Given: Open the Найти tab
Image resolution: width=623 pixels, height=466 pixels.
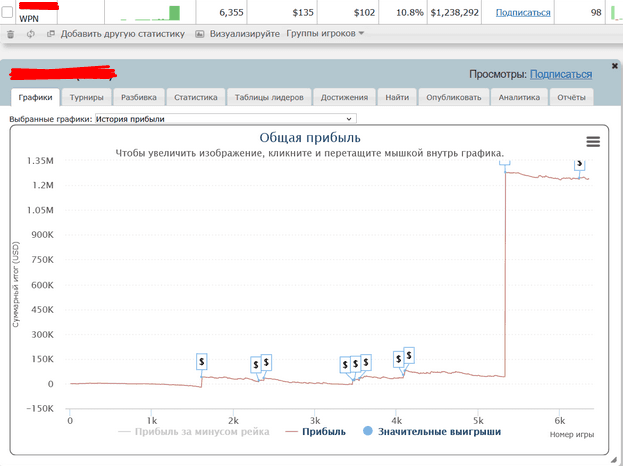Looking at the screenshot, I should 397,97.
